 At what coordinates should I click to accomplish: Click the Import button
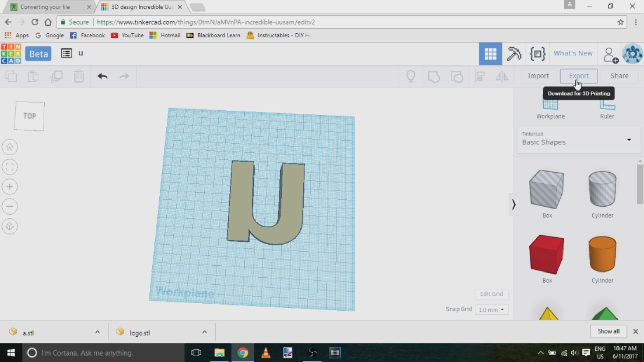click(538, 76)
